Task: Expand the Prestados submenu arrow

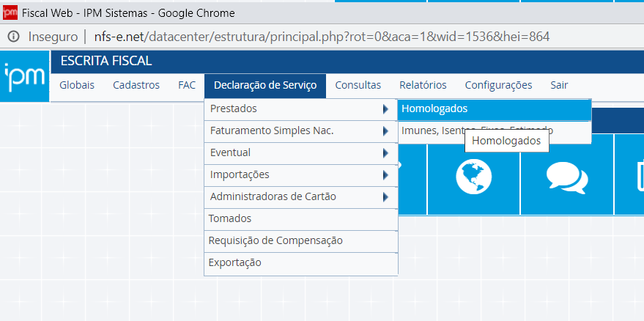Action: tap(385, 109)
